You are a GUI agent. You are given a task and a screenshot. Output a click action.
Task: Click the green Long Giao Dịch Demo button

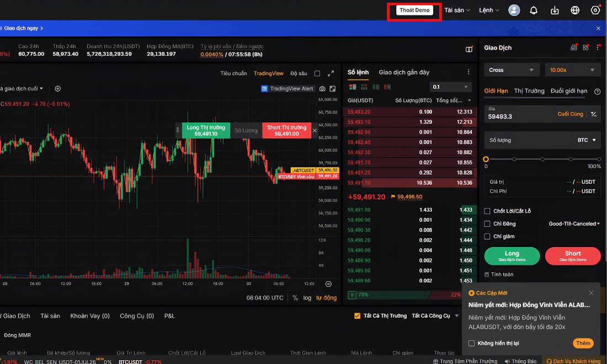tap(512, 256)
